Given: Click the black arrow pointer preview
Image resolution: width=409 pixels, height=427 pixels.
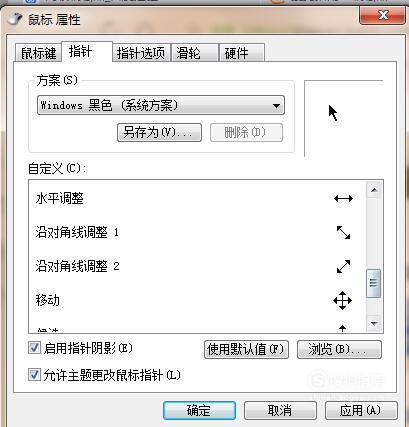Looking at the screenshot, I should pyautogui.click(x=333, y=113).
